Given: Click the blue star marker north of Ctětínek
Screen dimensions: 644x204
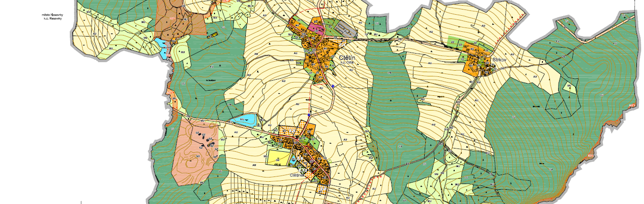Looking at the screenshot, I should point(309,114).
